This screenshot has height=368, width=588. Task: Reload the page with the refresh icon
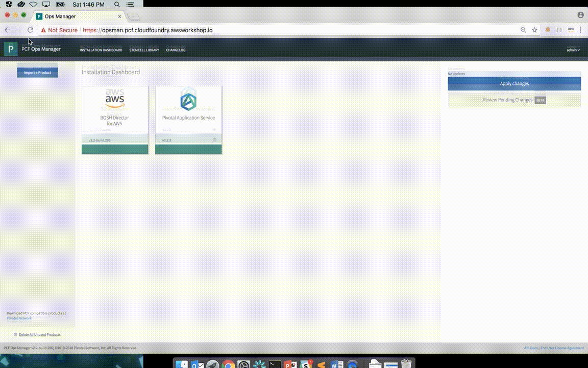click(x=31, y=30)
